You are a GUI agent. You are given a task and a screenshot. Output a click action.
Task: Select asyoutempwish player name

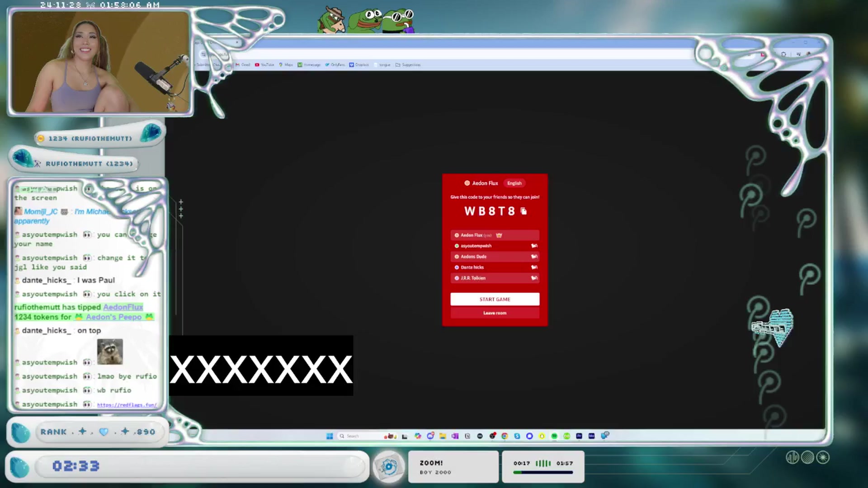[476, 246]
